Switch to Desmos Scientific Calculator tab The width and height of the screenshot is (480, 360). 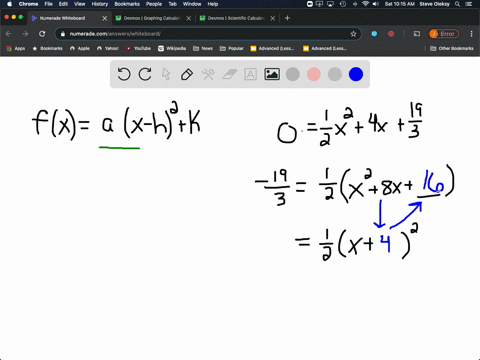point(236,18)
